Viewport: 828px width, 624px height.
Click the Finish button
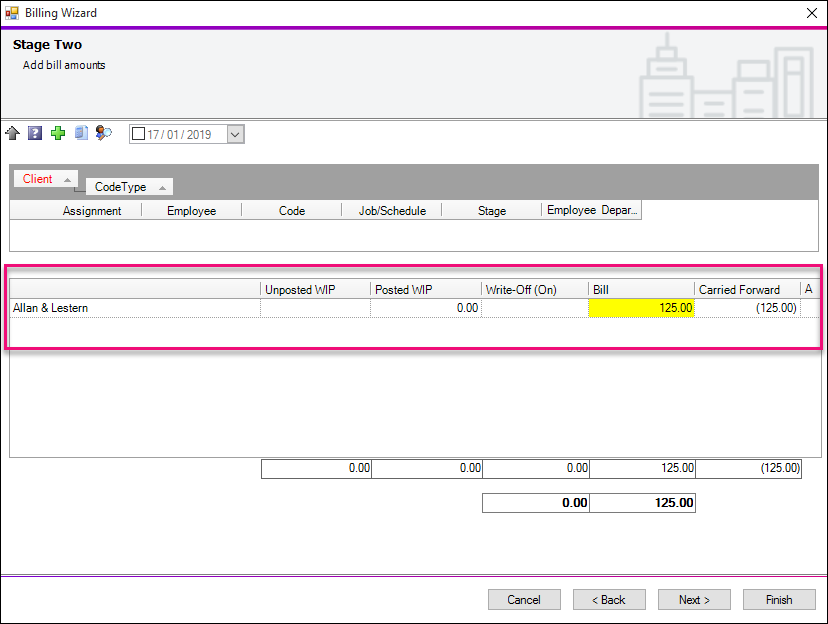click(779, 600)
